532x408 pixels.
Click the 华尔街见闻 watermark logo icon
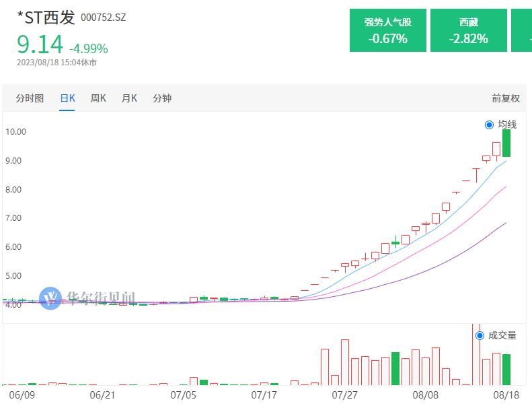pos(50,297)
